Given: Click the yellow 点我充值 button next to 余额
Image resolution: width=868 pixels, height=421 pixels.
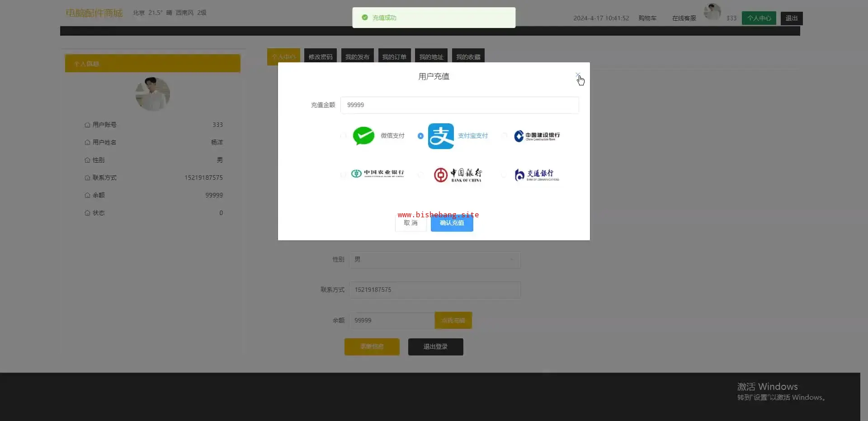Looking at the screenshot, I should (453, 320).
